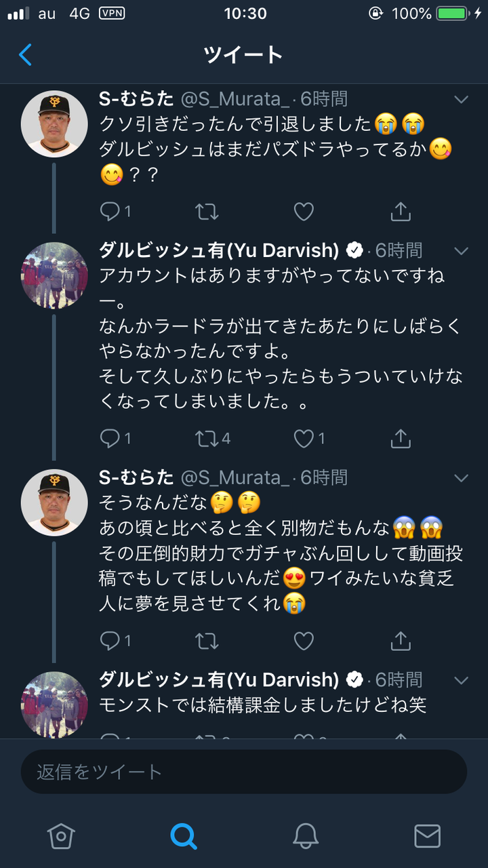Viewport: 488px width, 868px height.
Task: Reply to Darvish's パズドラ account tweet
Action: tap(110, 439)
